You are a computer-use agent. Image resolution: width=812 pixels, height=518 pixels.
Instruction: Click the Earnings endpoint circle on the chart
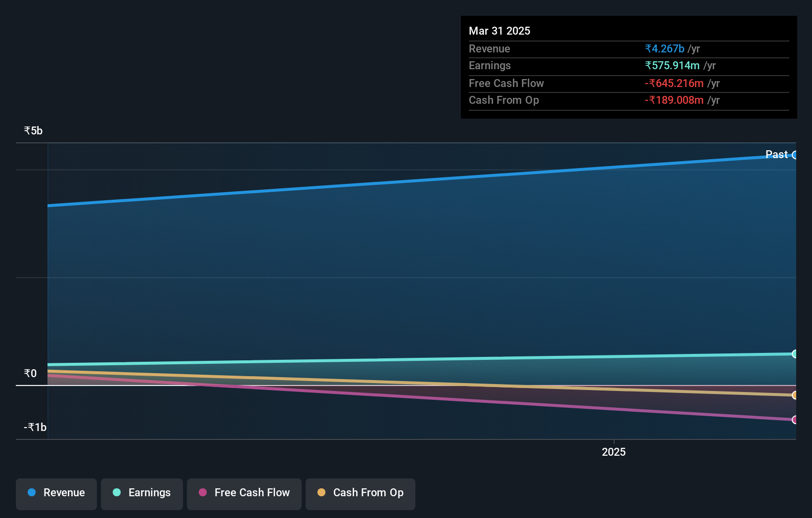tap(794, 353)
